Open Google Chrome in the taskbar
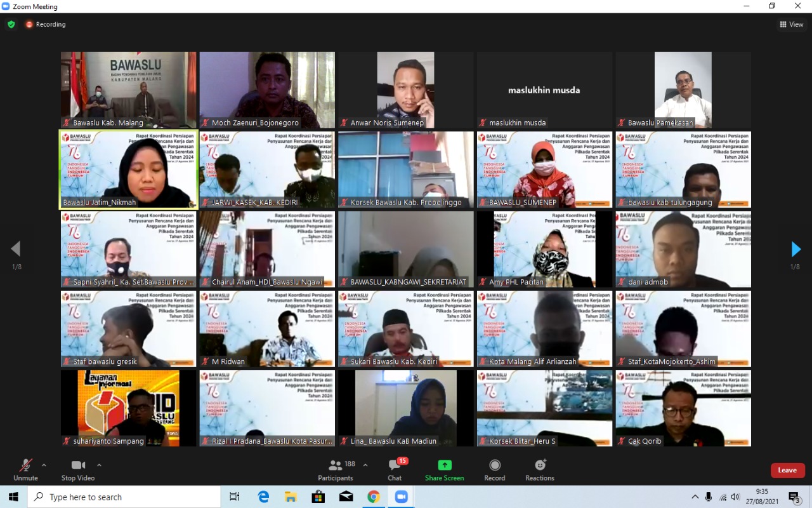The width and height of the screenshot is (812, 508). click(374, 497)
